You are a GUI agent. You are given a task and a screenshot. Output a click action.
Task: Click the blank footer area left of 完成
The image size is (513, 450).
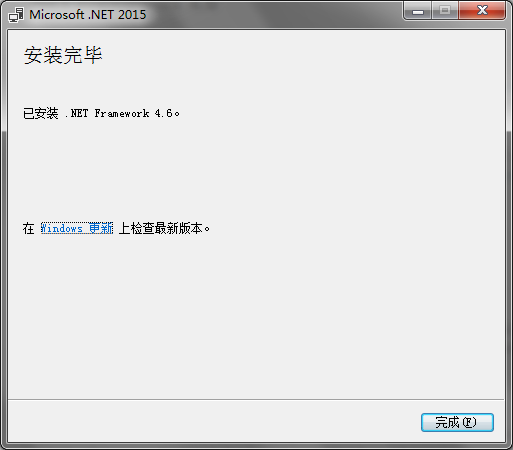pyautogui.click(x=213, y=422)
